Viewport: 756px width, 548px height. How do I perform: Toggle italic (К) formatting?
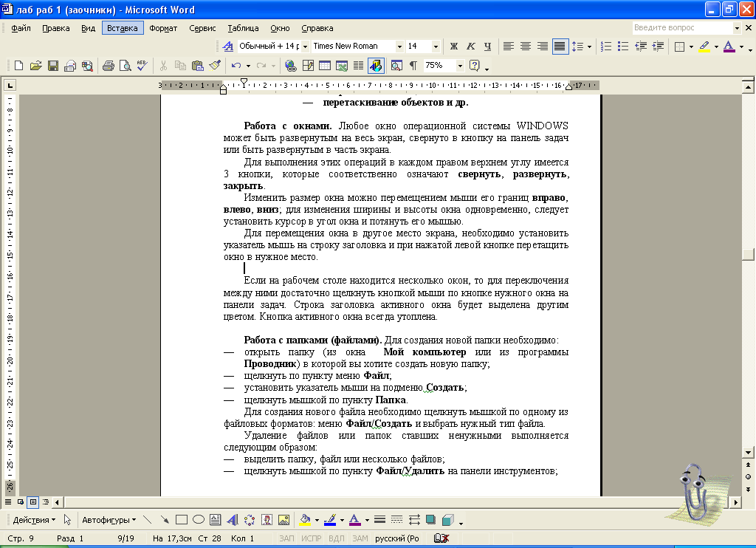click(x=470, y=47)
